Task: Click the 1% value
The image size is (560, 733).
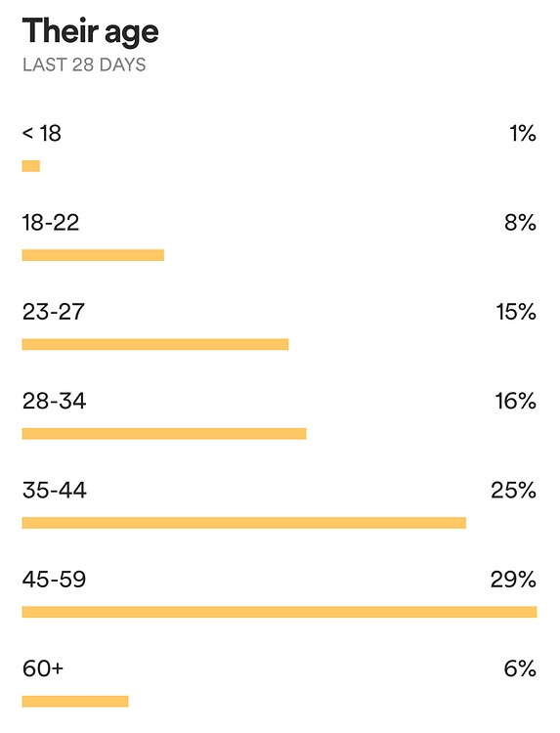Action: [523, 133]
